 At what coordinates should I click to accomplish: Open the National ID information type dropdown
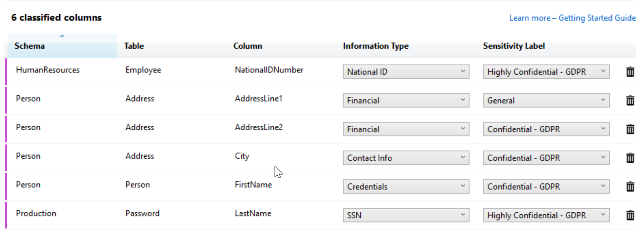coord(406,72)
